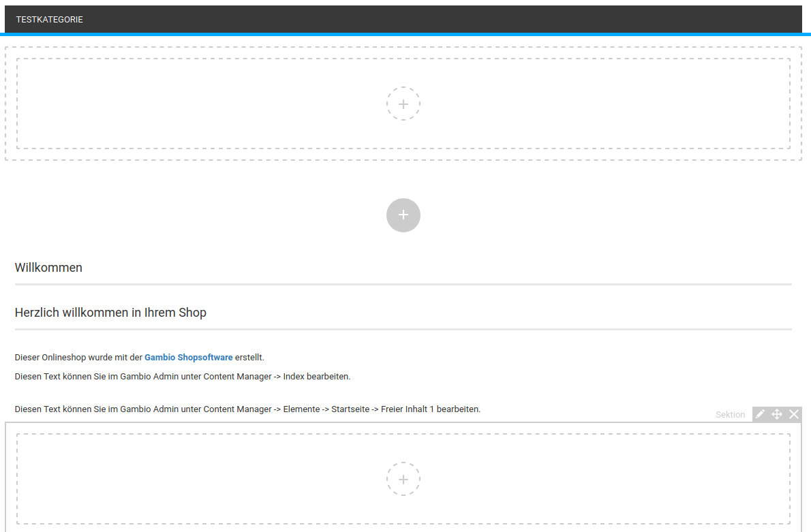Click the paragraph mentioning 'Index bearbeiten'
The height and width of the screenshot is (532, 811).
183,376
